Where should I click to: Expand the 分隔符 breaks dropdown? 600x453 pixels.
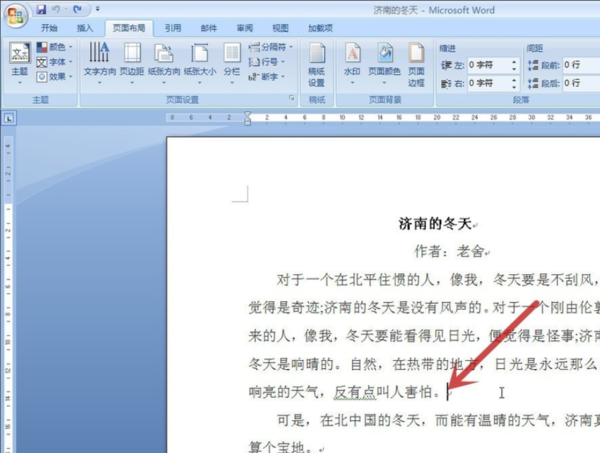tap(270, 47)
